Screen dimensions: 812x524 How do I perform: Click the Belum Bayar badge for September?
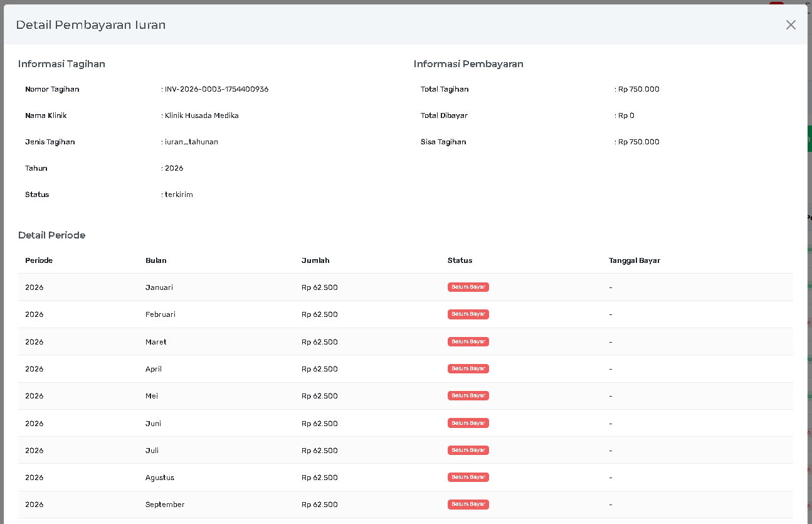click(468, 504)
